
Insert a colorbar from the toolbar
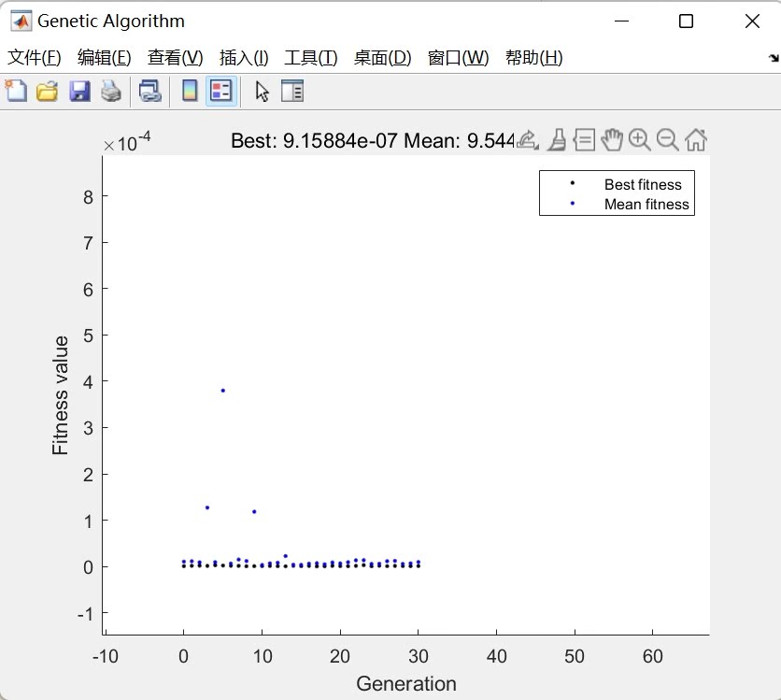(x=190, y=92)
